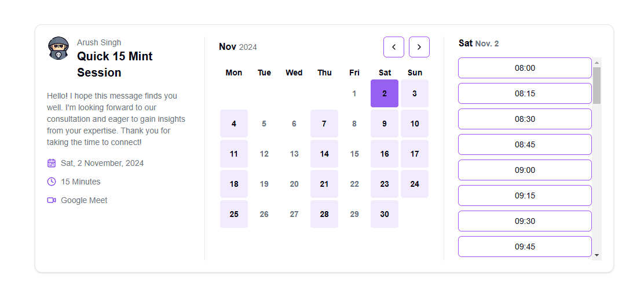Select Saturday November 16
This screenshot has width=644, height=297.
(x=385, y=154)
